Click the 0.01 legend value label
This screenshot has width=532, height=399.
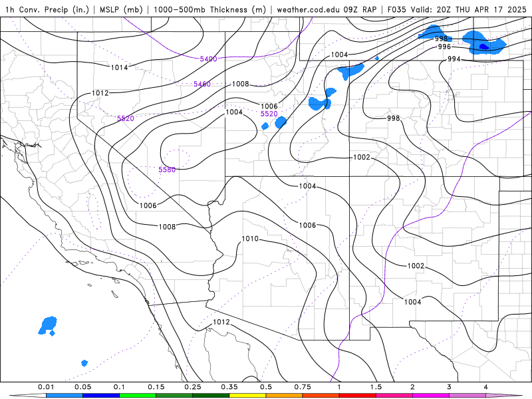46,387
